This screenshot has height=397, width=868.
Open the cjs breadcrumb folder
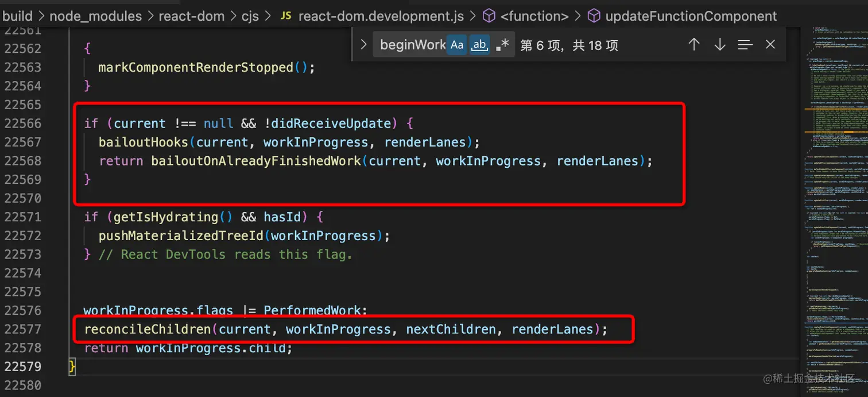click(250, 16)
